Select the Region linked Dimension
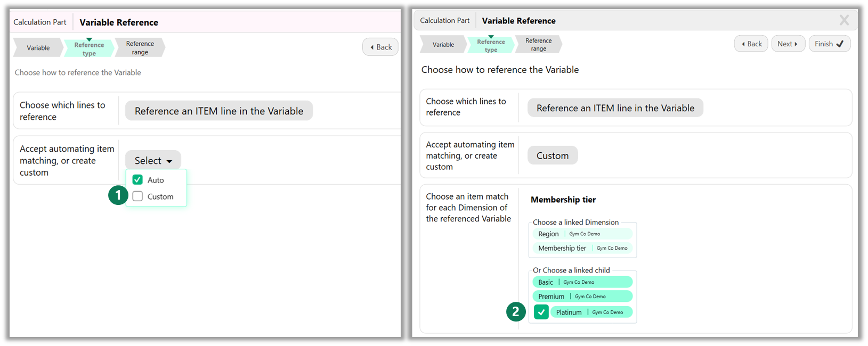This screenshot has width=868, height=346. (582, 234)
